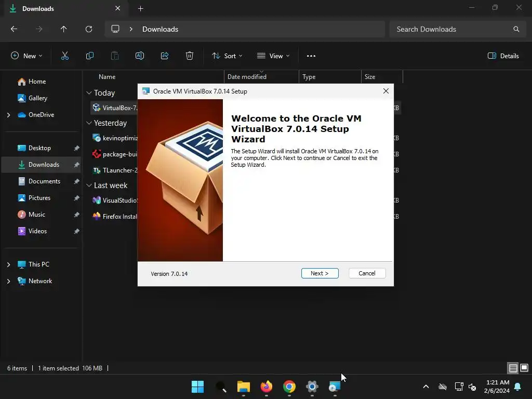Click the Copy icon in File Explorer toolbar
Viewport: 532px width, 399px height.
(89, 56)
